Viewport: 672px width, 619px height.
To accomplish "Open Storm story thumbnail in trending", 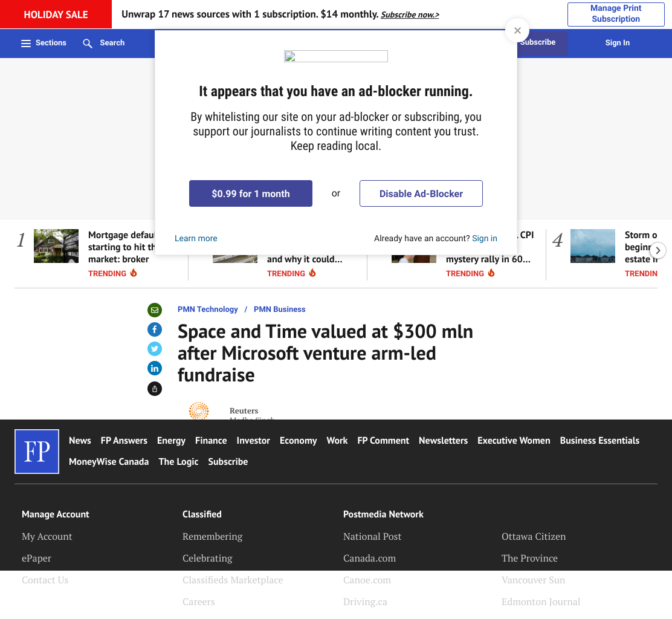I will tap(593, 246).
